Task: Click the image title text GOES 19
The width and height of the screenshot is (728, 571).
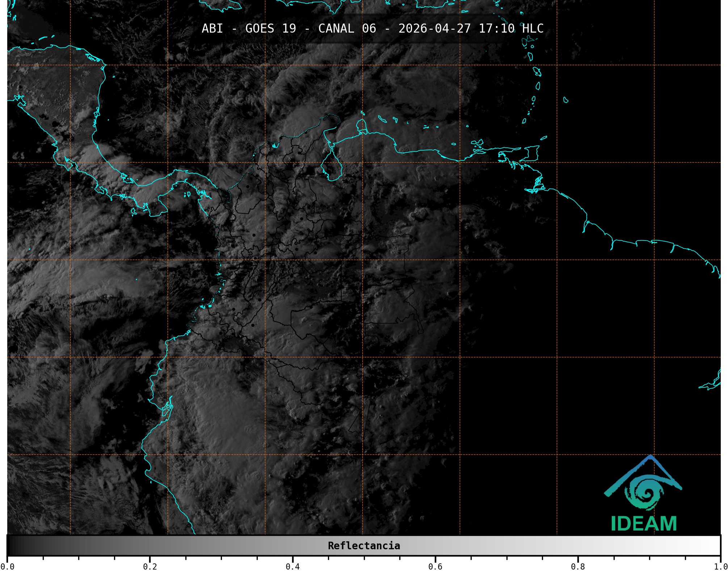Action: (x=270, y=29)
